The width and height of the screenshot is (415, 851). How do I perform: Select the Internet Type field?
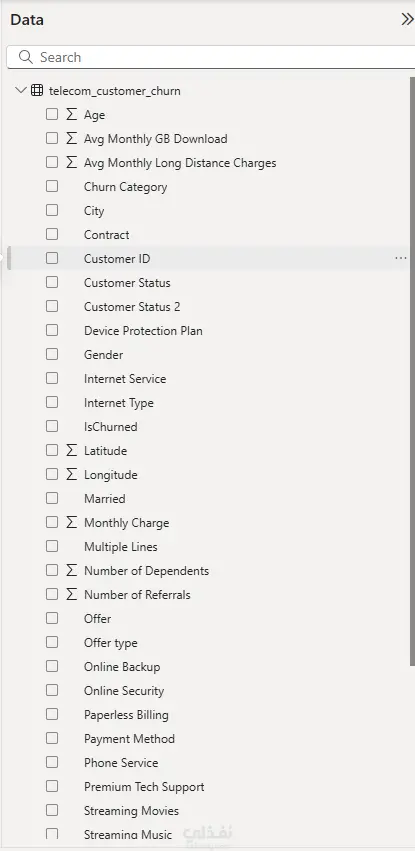click(x=119, y=403)
